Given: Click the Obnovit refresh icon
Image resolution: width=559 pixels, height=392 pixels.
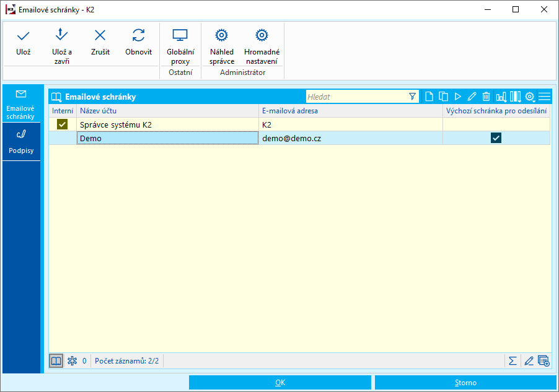Looking at the screenshot, I should pos(138,36).
